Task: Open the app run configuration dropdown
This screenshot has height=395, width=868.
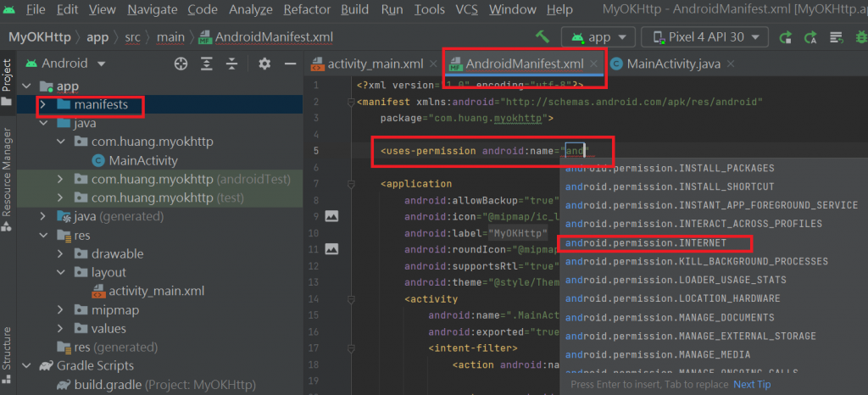Action: [x=598, y=37]
